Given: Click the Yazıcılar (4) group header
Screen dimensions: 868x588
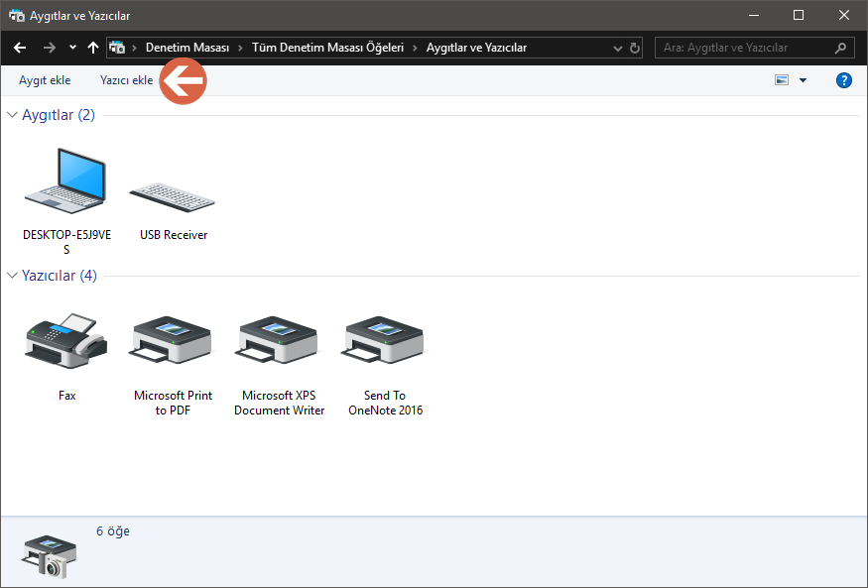Looking at the screenshot, I should point(60,276).
